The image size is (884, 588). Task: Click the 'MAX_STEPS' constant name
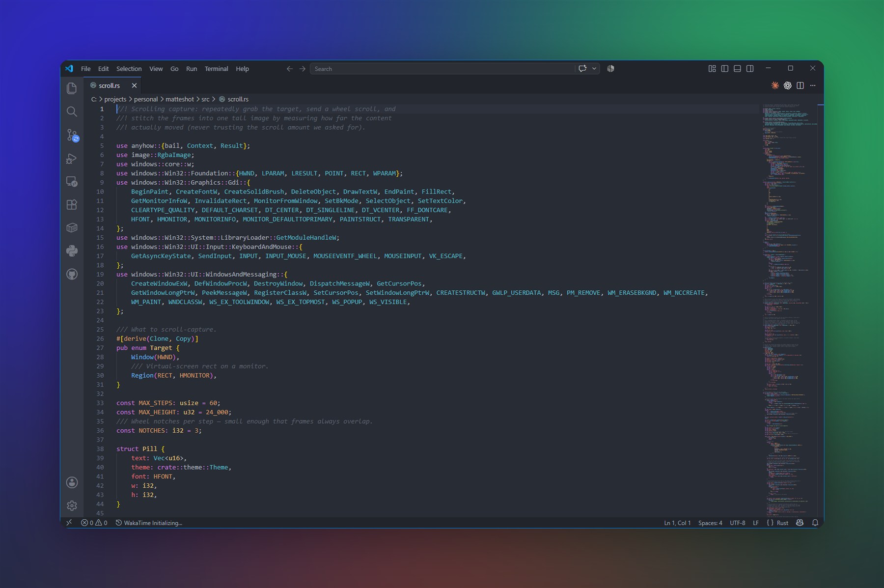pyautogui.click(x=155, y=403)
